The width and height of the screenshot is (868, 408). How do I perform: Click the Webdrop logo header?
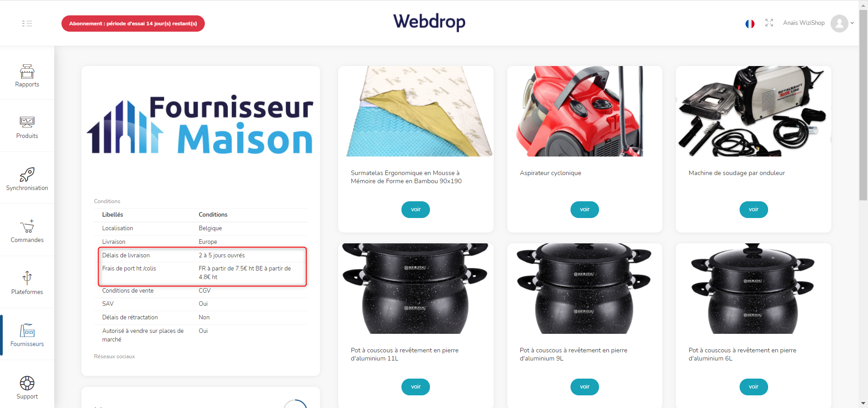point(429,22)
